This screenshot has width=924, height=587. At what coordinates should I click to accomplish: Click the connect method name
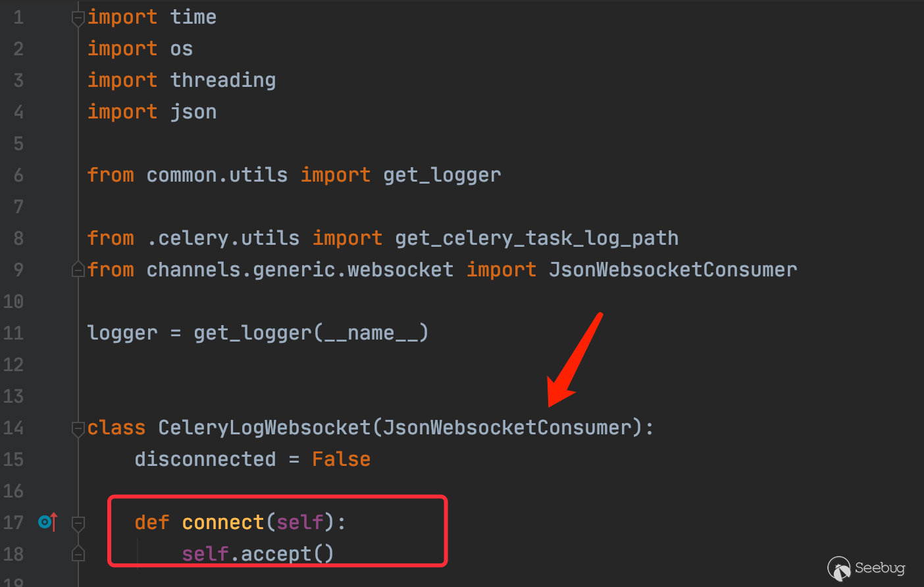click(222, 523)
